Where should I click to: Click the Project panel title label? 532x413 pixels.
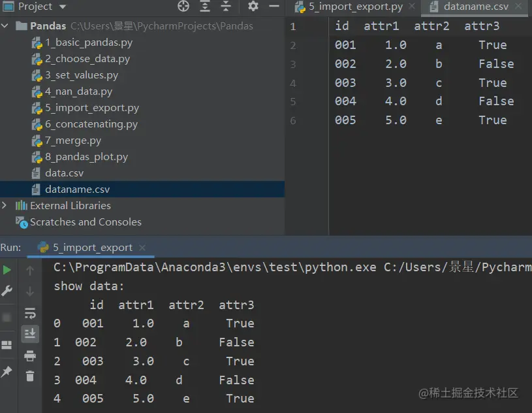coord(35,6)
